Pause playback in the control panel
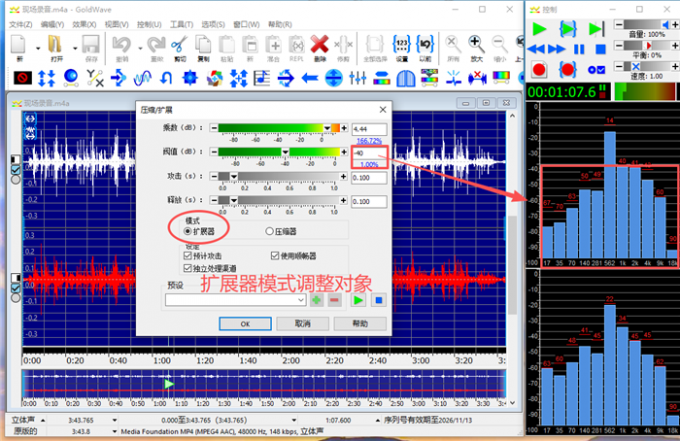Screen dimensions: 680x441 [579, 48]
